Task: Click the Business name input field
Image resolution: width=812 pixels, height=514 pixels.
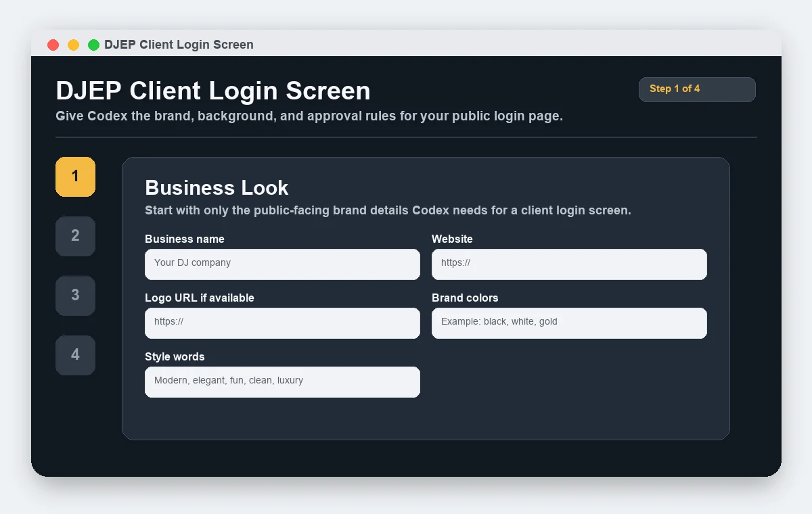Action: coord(282,264)
